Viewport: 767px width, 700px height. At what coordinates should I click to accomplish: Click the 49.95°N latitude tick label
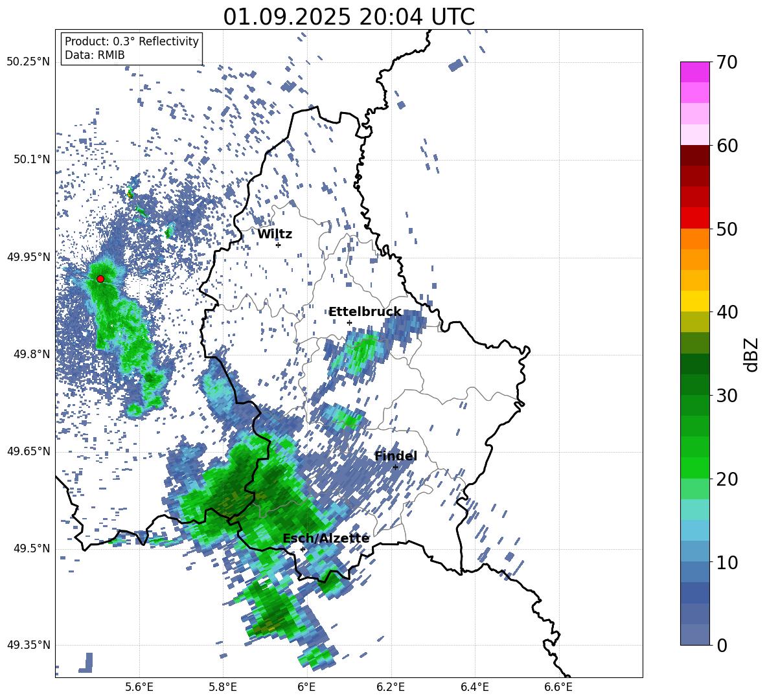pos(29,257)
